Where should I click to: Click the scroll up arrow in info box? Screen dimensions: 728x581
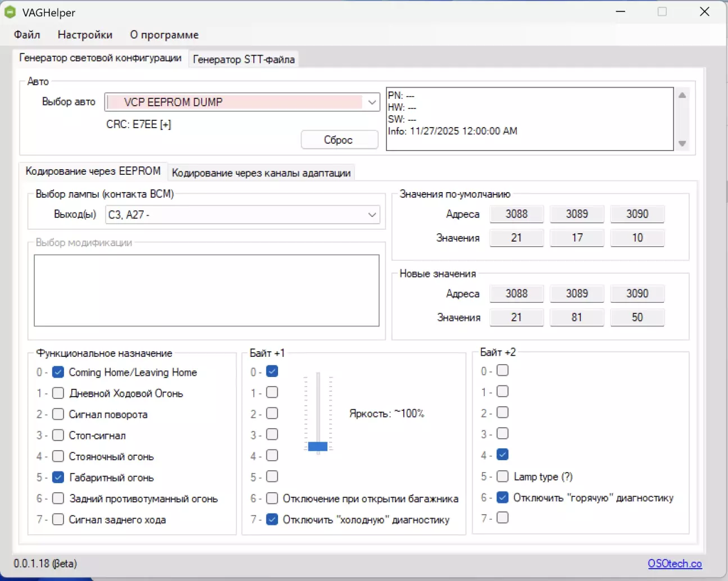pyautogui.click(x=682, y=96)
